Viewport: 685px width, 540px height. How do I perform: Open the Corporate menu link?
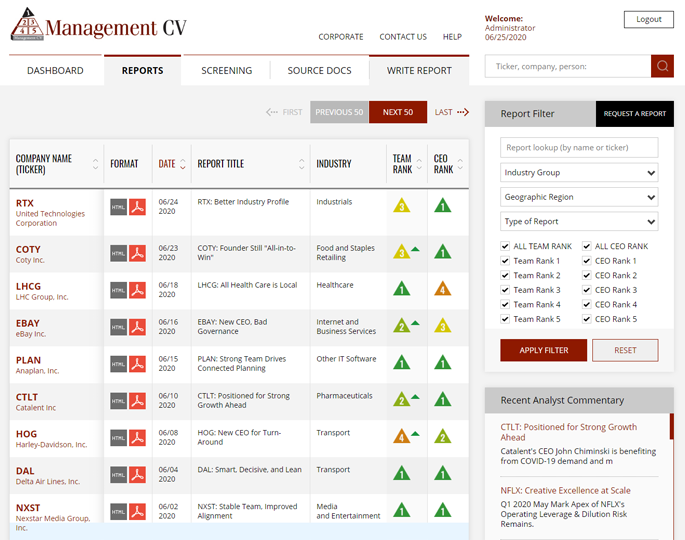pos(341,37)
